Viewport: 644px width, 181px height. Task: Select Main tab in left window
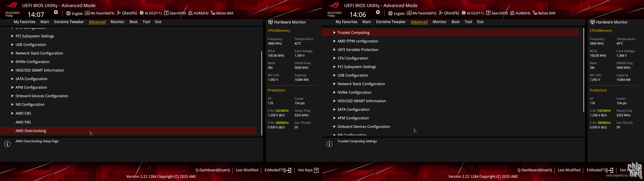(x=45, y=22)
